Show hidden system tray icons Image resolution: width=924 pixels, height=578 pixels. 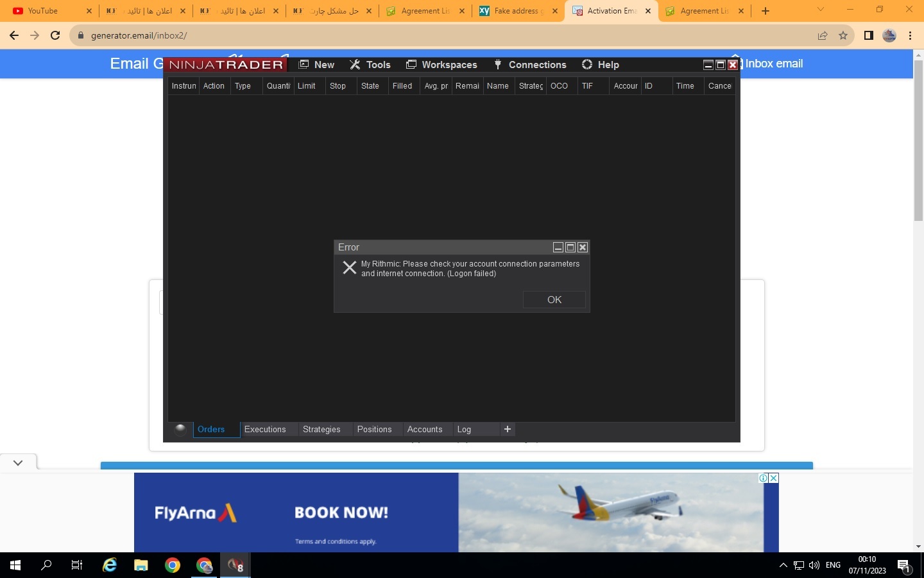click(x=783, y=565)
